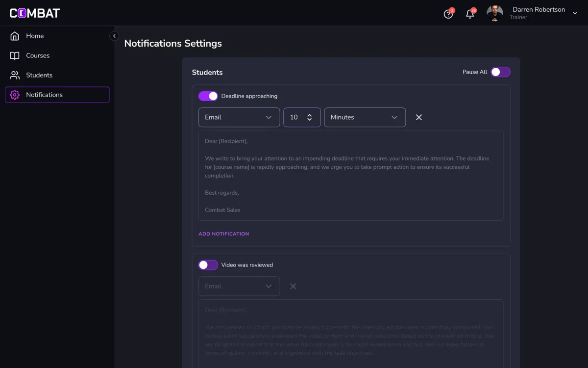Go to Home in the sidebar

pyautogui.click(x=57, y=36)
